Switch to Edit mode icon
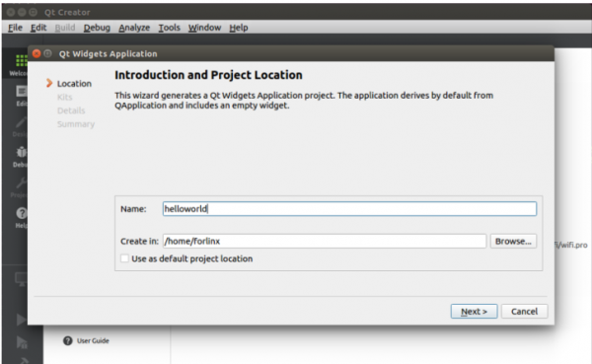This screenshot has width=592, height=364. pyautogui.click(x=21, y=91)
